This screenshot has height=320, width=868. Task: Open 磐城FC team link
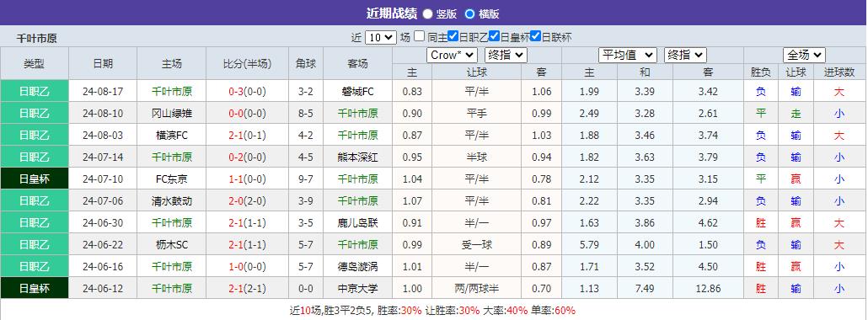click(x=357, y=91)
